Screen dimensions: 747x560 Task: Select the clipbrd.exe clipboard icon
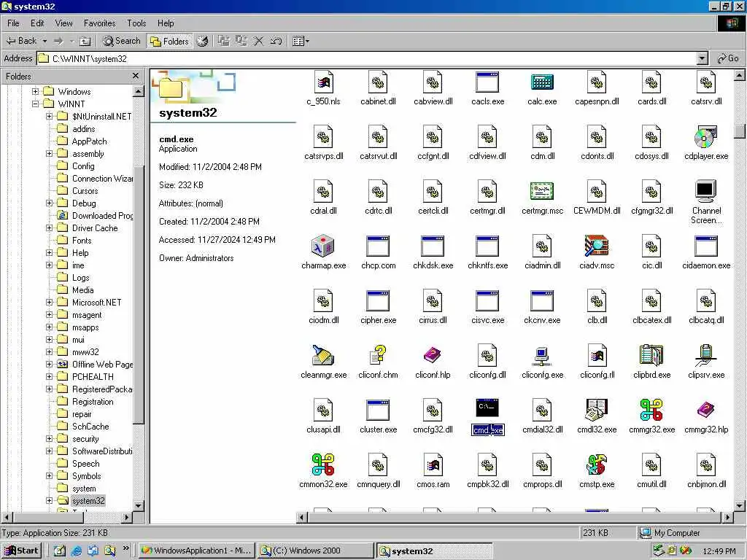pyautogui.click(x=651, y=355)
